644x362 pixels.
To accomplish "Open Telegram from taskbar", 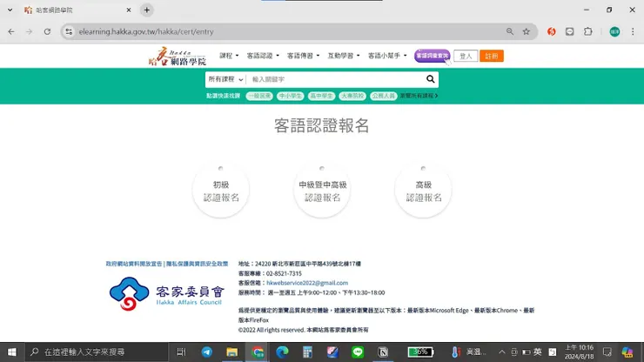I will 206,352.
